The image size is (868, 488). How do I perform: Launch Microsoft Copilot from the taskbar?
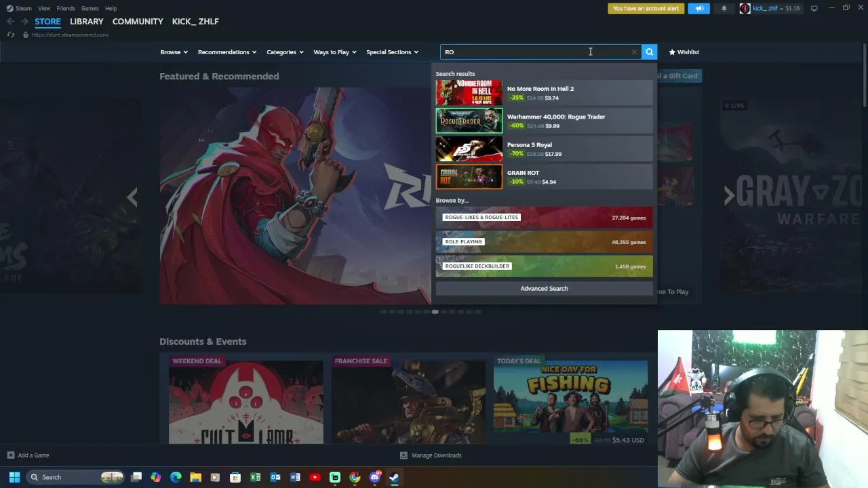[156, 477]
